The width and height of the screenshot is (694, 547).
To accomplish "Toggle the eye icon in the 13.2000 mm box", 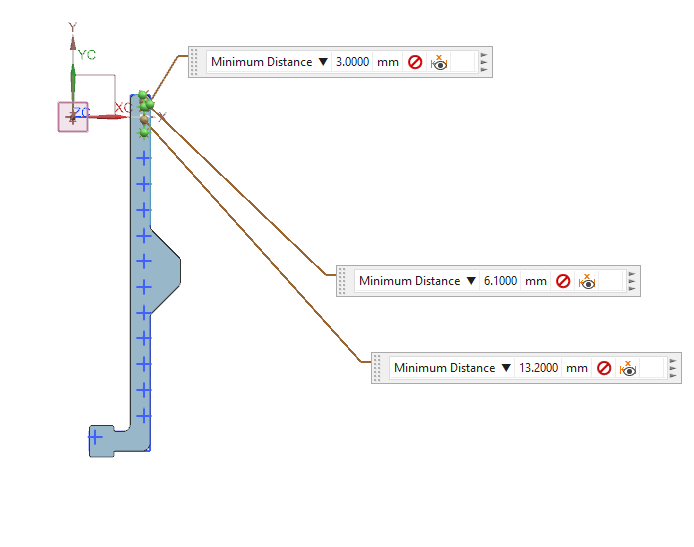I will point(628,368).
